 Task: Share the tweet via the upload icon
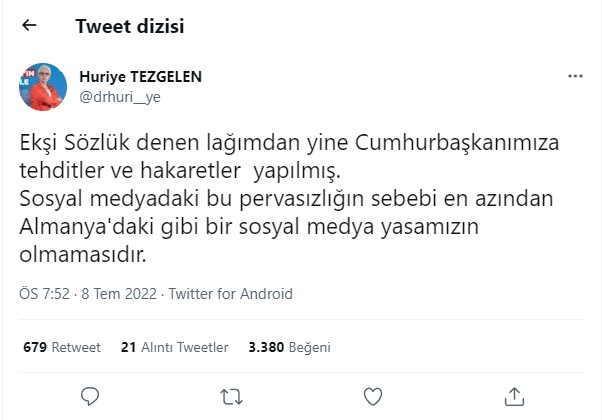point(514,395)
